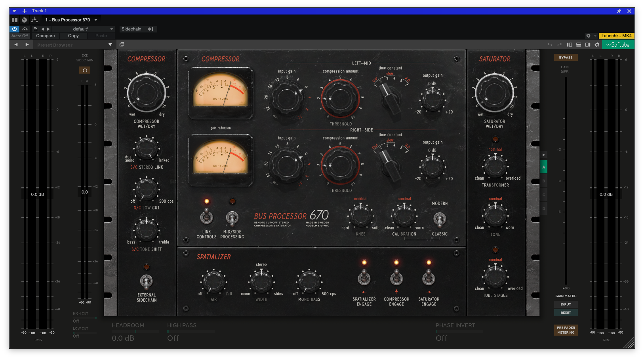Select preset slot D tab

[x=544, y=209]
